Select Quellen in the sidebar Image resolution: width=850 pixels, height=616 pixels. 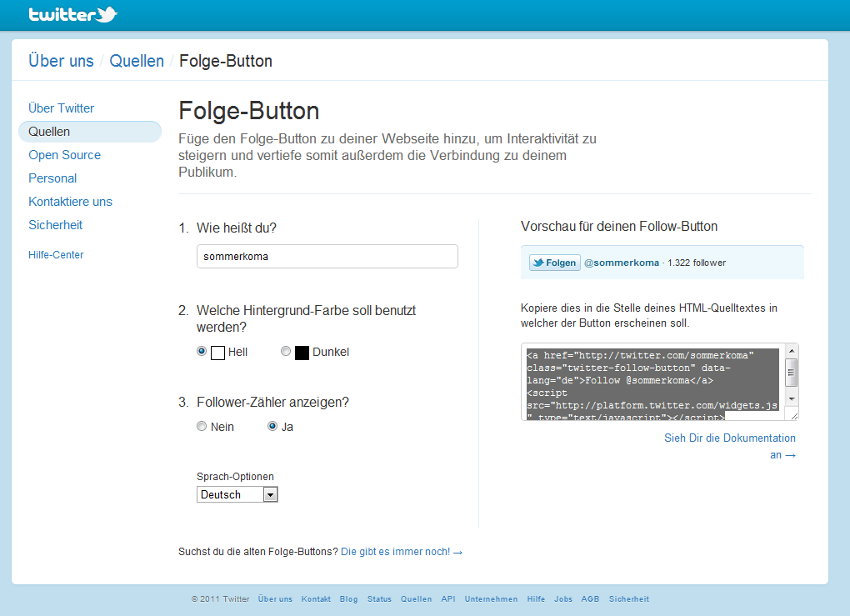90,132
